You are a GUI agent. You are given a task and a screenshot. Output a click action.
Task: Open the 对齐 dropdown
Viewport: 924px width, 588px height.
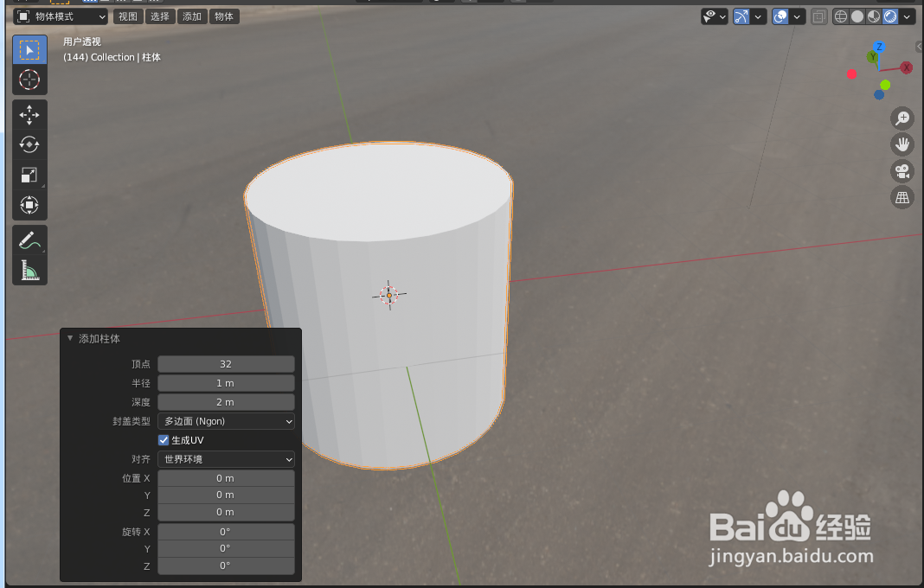[226, 459]
